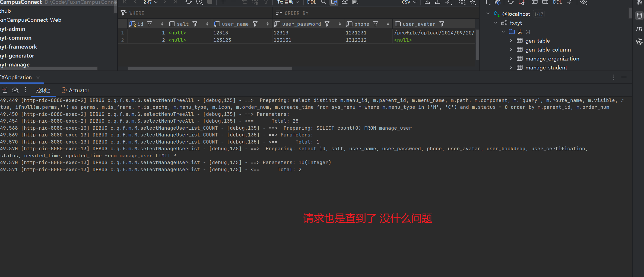Image resolution: width=644 pixels, height=277 pixels.
Task: Open the Maven tool window sidebar icon
Action: [639, 28]
